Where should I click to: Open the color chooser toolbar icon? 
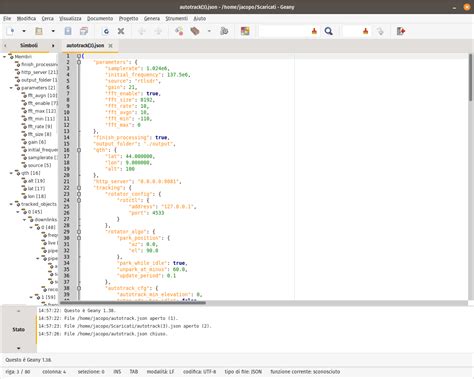click(245, 31)
